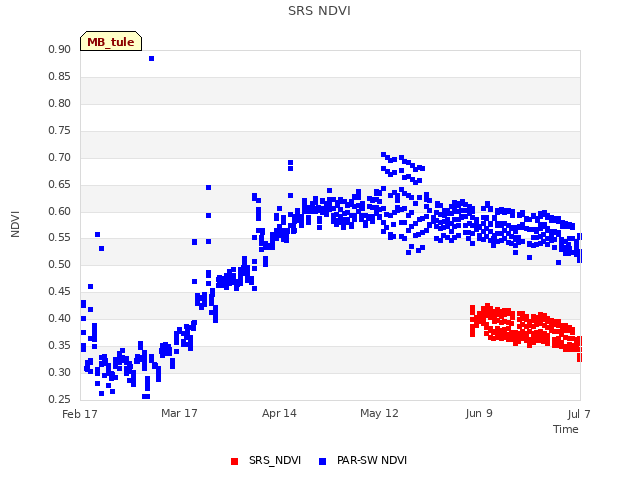Viewport: 640px width, 480px height.
Task: Click the red SRS_NDVI legend swatch
Action: point(234,461)
